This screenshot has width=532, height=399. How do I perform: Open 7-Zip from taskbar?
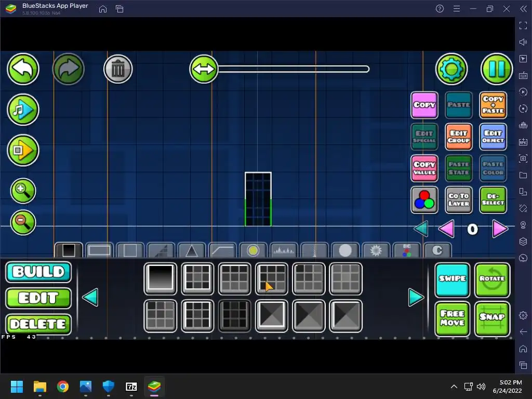131,387
